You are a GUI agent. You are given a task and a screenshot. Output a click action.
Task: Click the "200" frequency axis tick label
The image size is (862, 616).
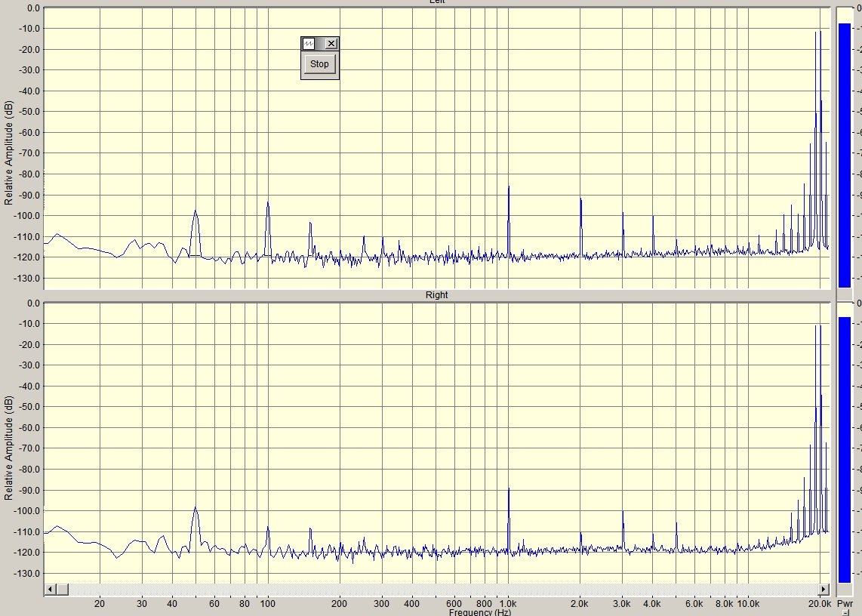(339, 603)
